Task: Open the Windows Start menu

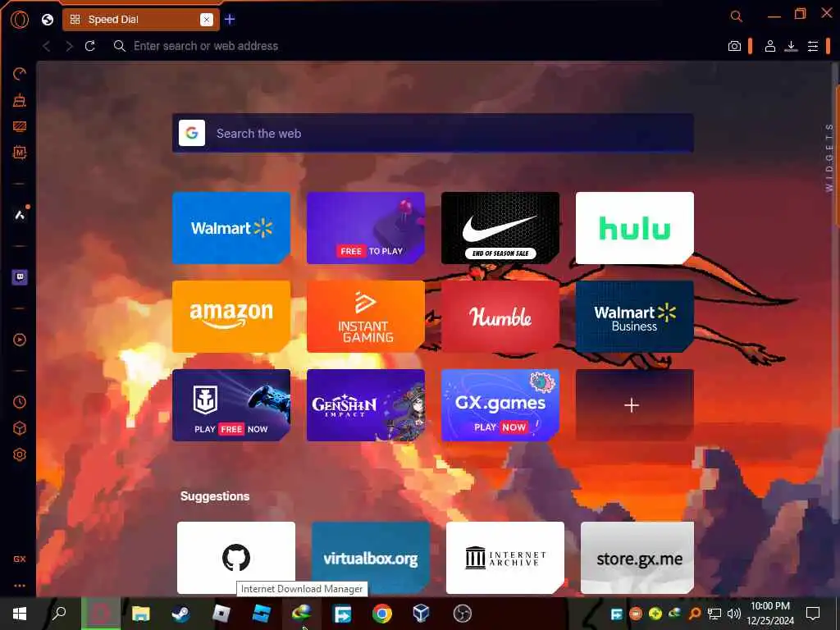Action: point(20,614)
